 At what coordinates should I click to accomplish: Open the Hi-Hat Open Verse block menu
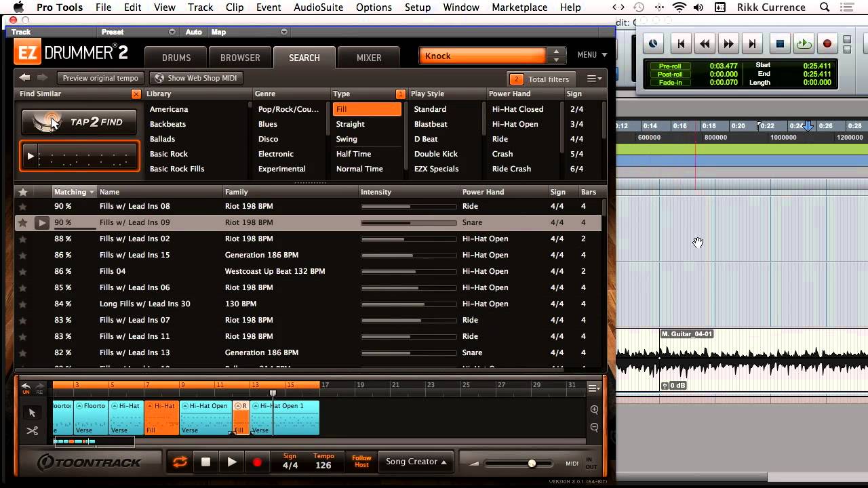click(x=185, y=406)
